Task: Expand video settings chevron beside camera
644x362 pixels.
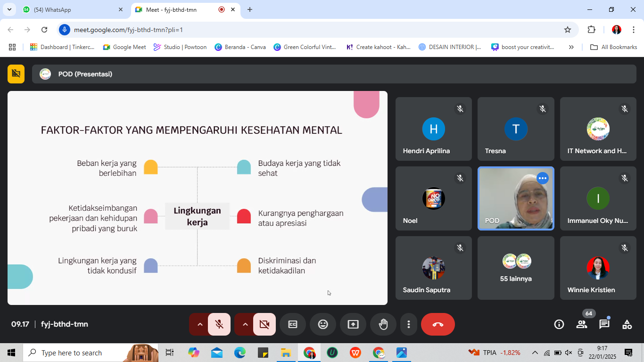Action: click(245, 324)
